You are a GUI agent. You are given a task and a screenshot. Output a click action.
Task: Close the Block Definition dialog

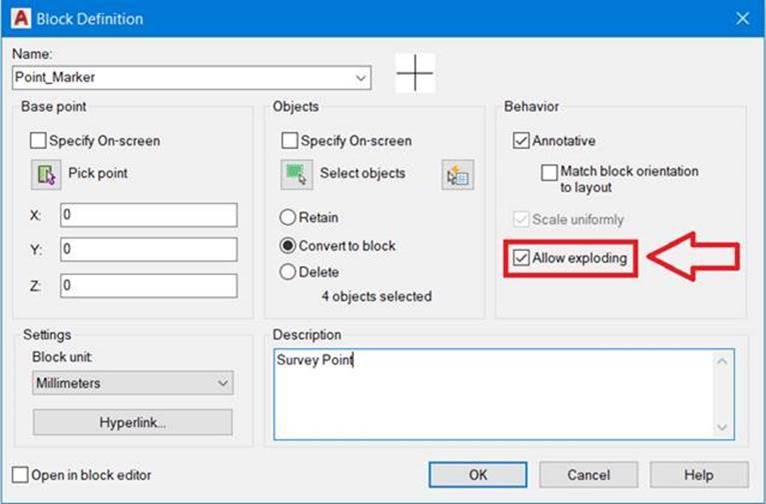point(742,18)
